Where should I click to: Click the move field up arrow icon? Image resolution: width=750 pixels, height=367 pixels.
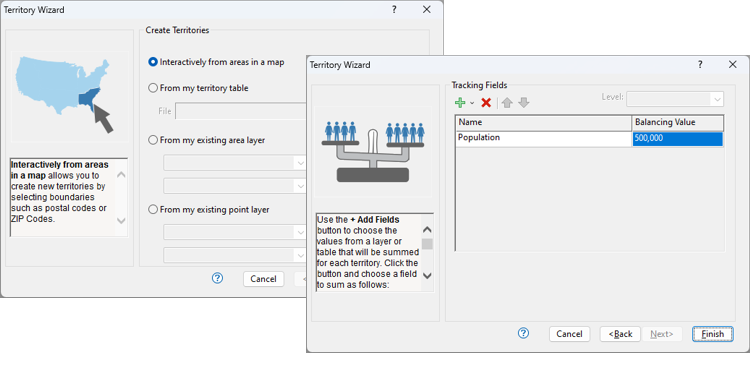[x=507, y=102]
